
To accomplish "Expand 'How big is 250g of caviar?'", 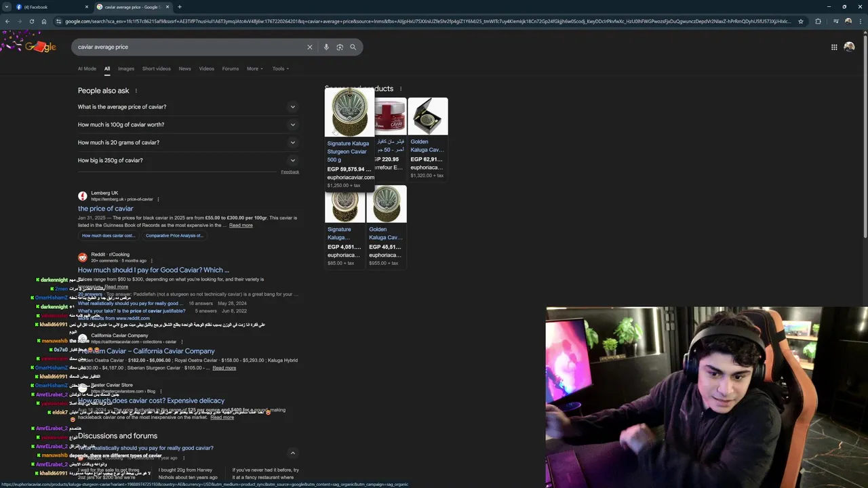I will 188,161.
